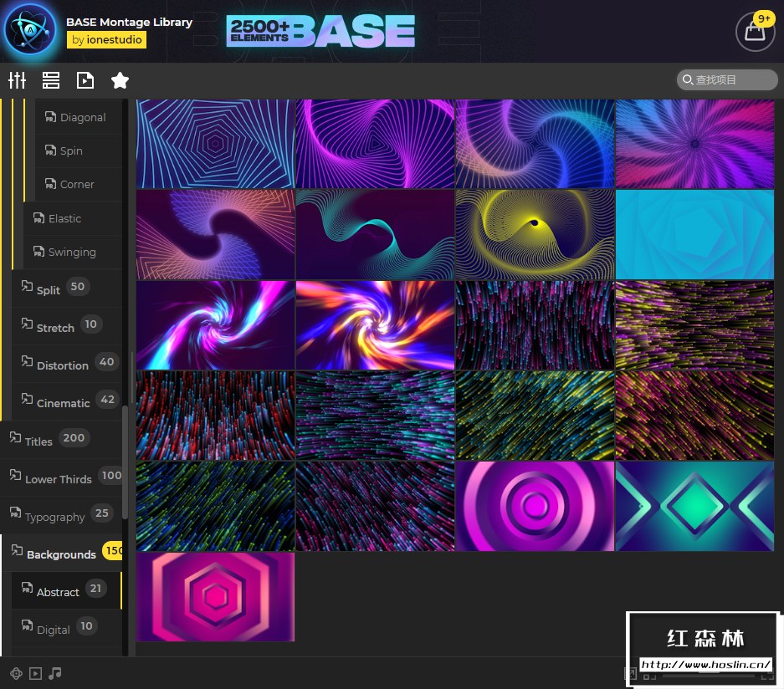Select the Diagonal preset folder
The height and width of the screenshot is (689, 784).
tap(79, 117)
